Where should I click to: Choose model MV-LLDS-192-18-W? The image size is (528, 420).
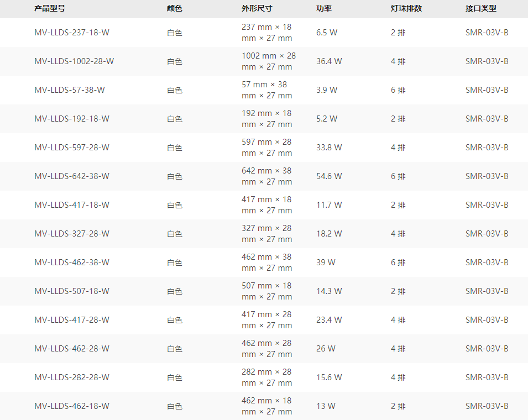[x=72, y=119]
